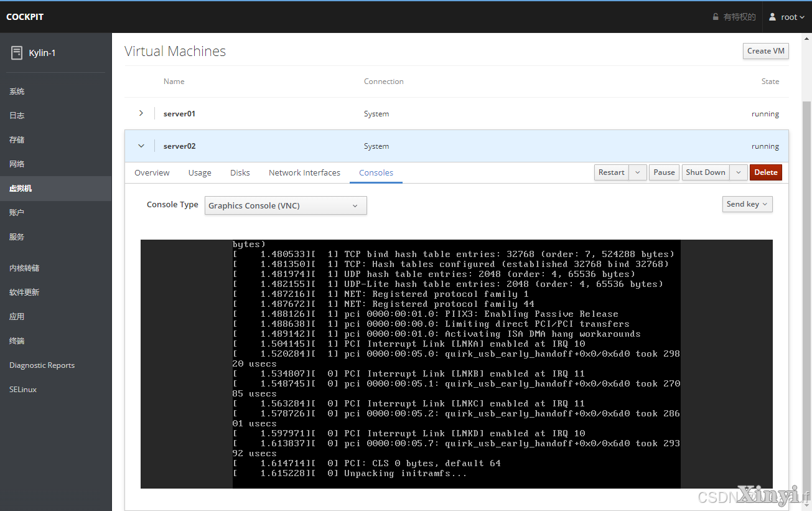Viewport: 812px width, 511px height.
Task: Click the root user avatar icon
Action: point(772,17)
